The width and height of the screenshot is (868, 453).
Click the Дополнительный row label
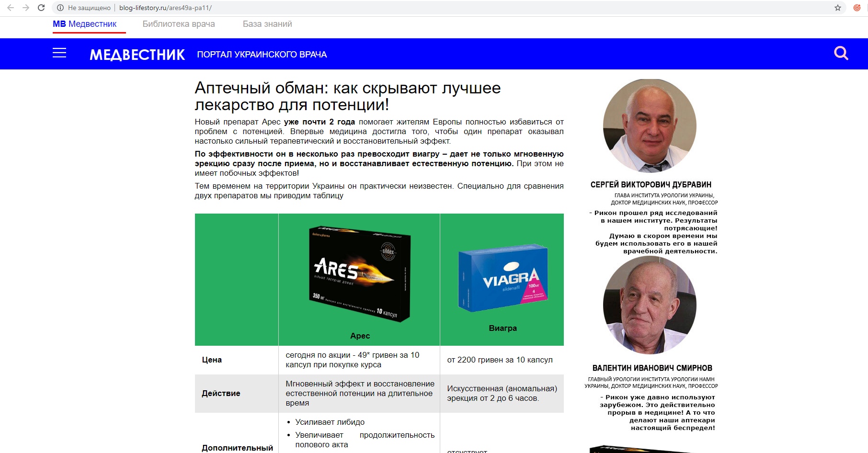click(x=237, y=448)
